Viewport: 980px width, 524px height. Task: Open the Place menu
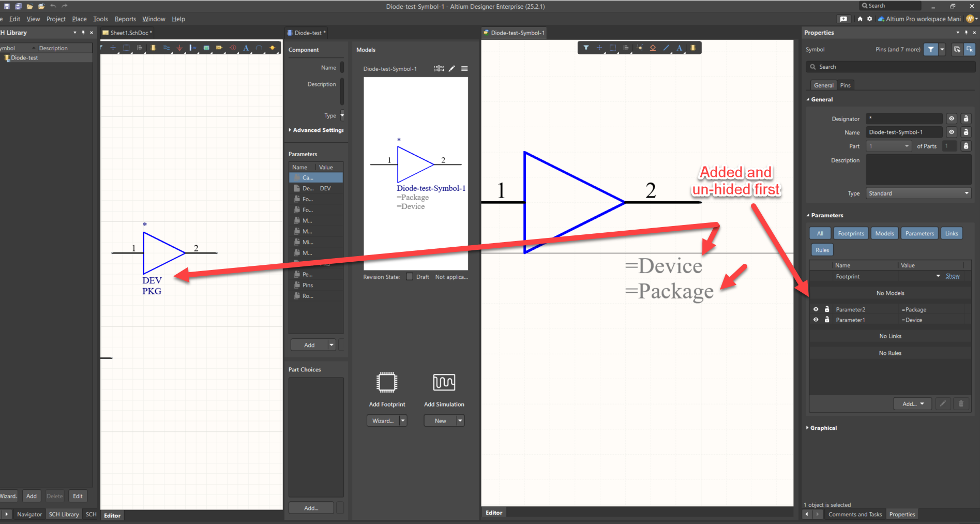79,19
